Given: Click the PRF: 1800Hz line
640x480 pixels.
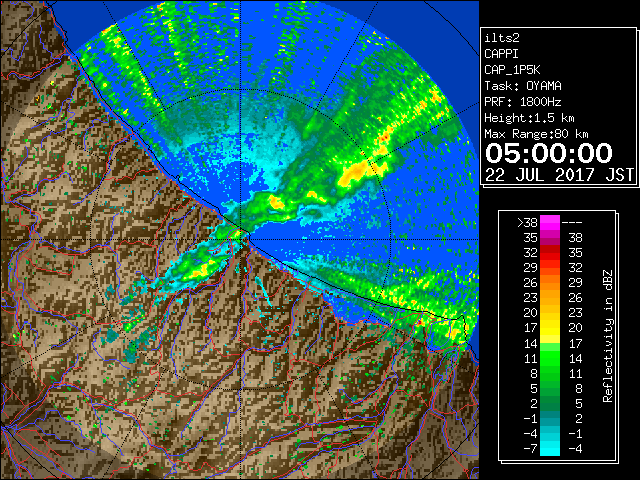Looking at the screenshot, I should (x=523, y=102).
